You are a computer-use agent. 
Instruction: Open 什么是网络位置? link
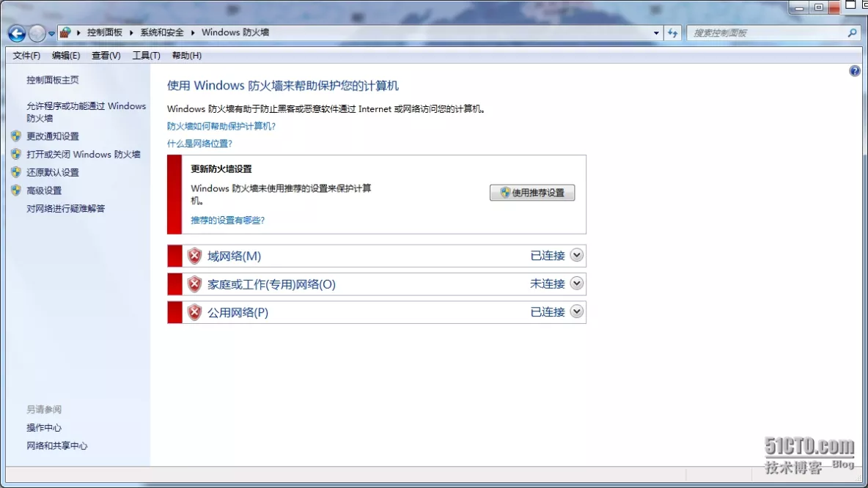coord(200,144)
